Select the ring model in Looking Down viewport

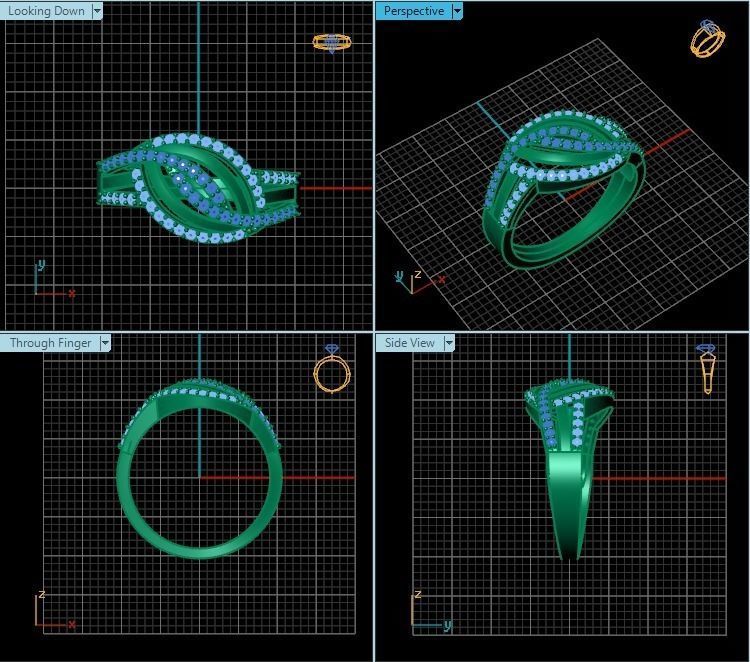coord(198,188)
